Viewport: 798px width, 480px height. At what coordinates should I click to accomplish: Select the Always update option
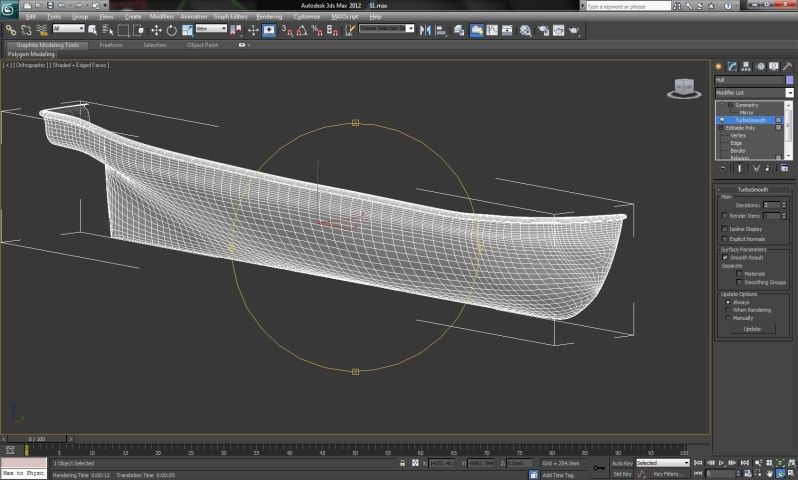pyautogui.click(x=728, y=302)
